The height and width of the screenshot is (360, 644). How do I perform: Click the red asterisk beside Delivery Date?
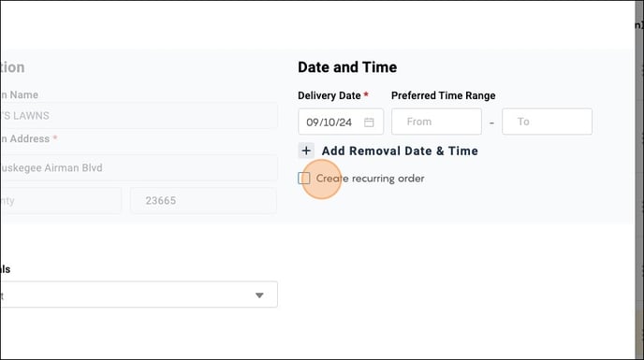tap(366, 94)
